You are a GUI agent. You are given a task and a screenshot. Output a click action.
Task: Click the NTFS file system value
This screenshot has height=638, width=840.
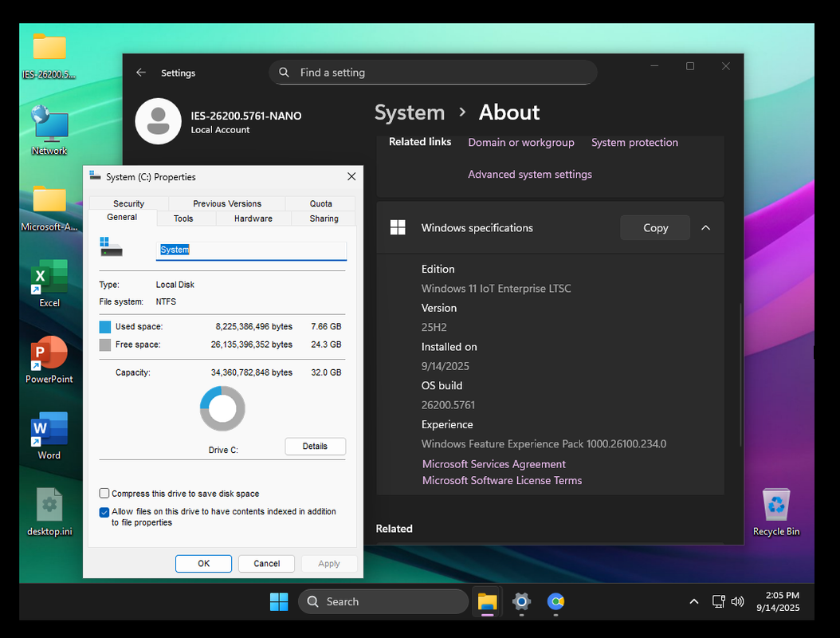pyautogui.click(x=166, y=301)
